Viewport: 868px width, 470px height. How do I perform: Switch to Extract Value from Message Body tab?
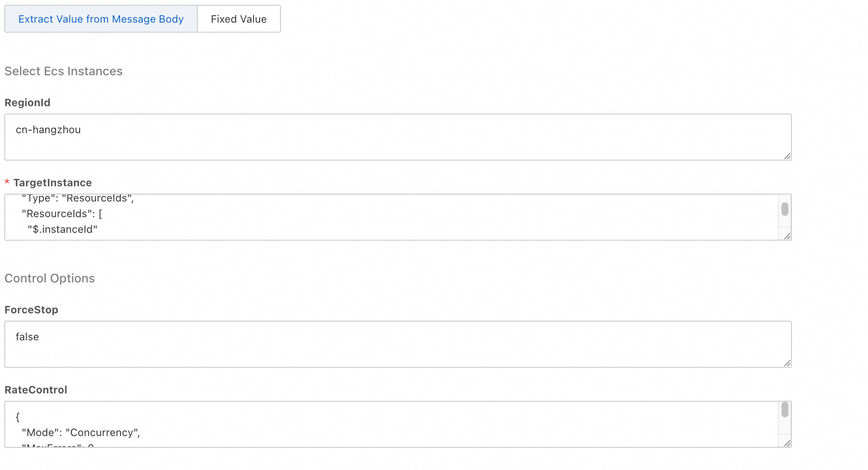pyautogui.click(x=101, y=19)
